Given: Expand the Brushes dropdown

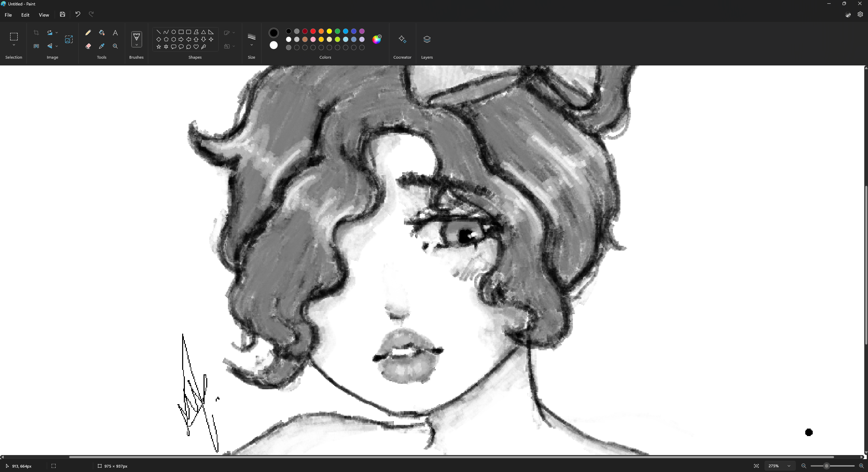Looking at the screenshot, I should (x=136, y=45).
